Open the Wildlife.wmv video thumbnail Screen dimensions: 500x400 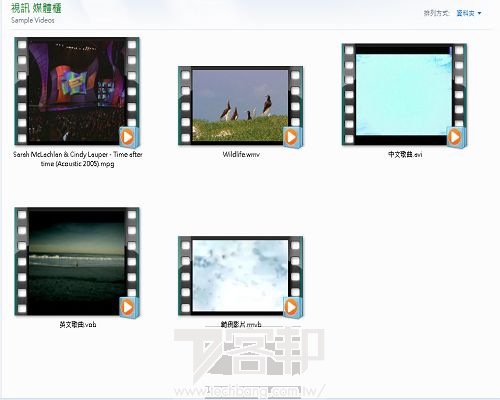coord(240,106)
